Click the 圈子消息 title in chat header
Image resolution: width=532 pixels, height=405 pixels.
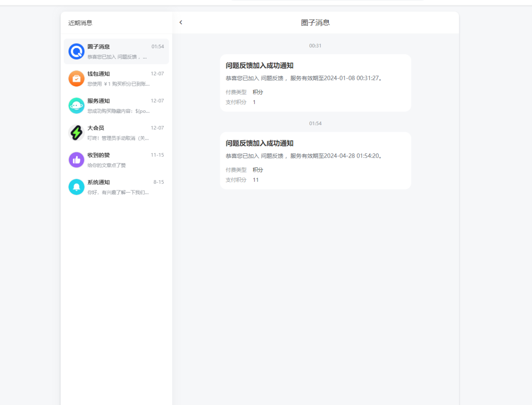tap(315, 23)
